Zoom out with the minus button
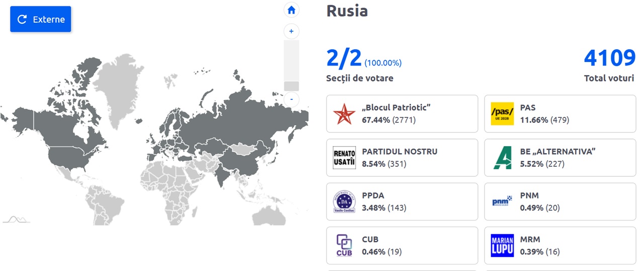 coord(291,99)
